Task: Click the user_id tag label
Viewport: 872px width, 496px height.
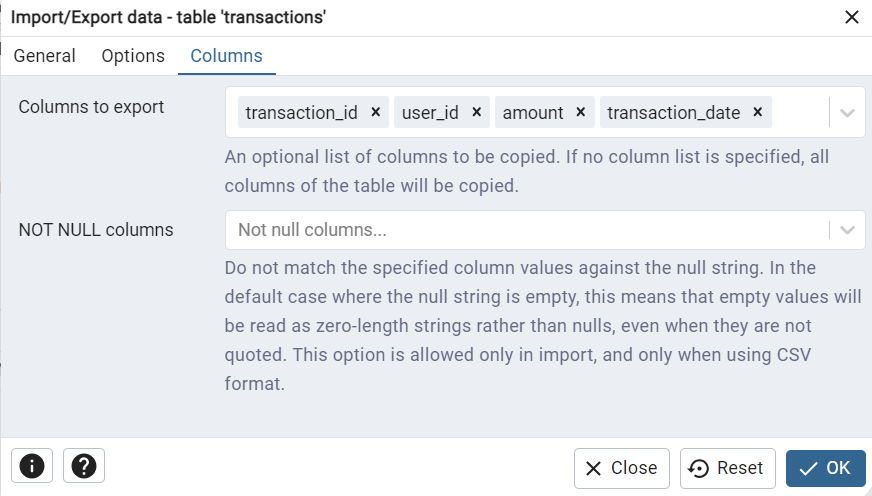Action: pos(430,113)
